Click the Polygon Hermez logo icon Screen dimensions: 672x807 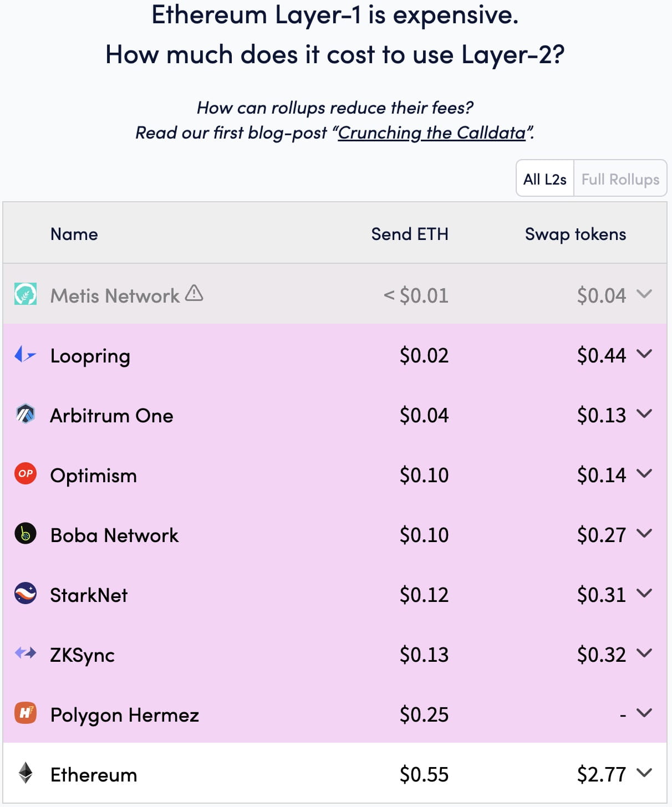(26, 713)
